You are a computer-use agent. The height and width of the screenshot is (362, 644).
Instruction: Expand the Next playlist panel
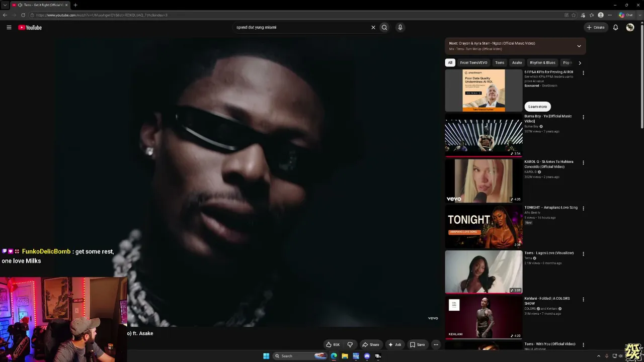579,46
